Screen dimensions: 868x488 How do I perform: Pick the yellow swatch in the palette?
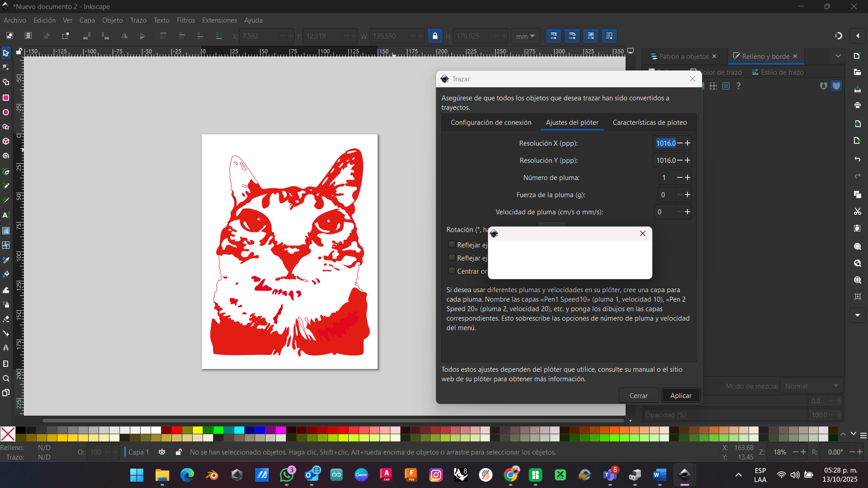click(198, 430)
